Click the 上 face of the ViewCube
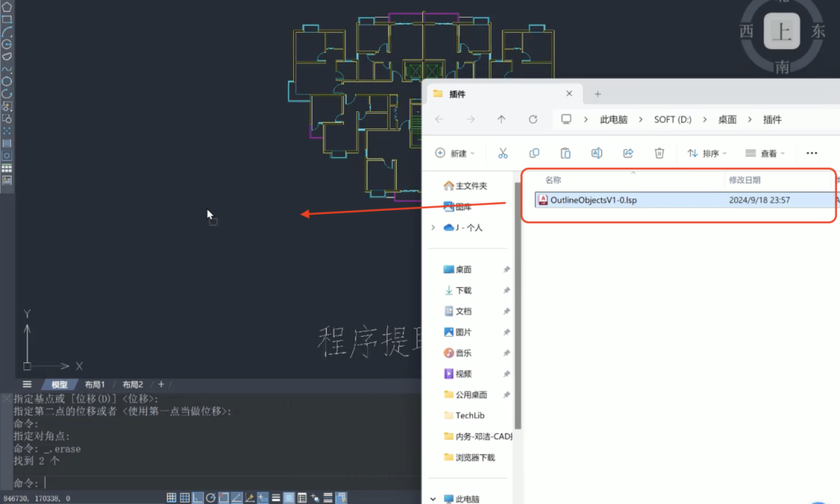Image resolution: width=840 pixels, height=504 pixels. 782,31
